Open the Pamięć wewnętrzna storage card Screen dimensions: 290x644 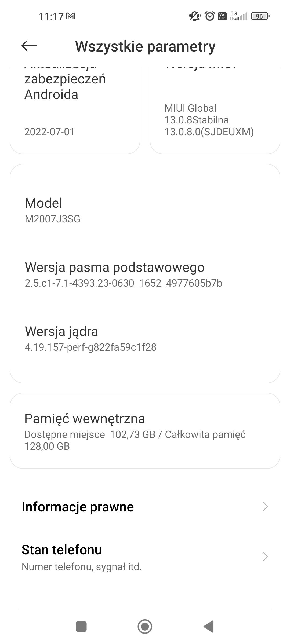tap(145, 431)
